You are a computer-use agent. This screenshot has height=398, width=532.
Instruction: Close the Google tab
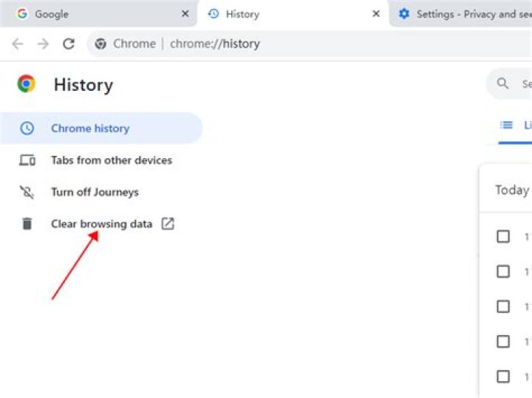coord(185,14)
